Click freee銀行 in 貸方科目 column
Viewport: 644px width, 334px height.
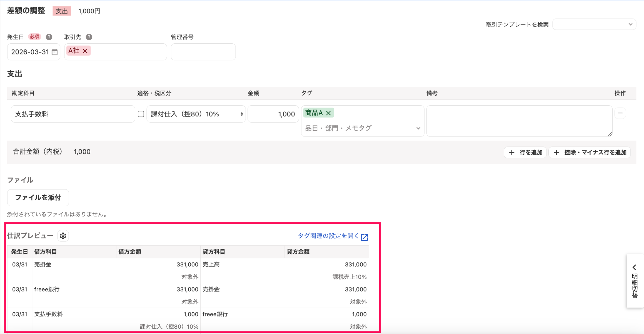pos(215,314)
